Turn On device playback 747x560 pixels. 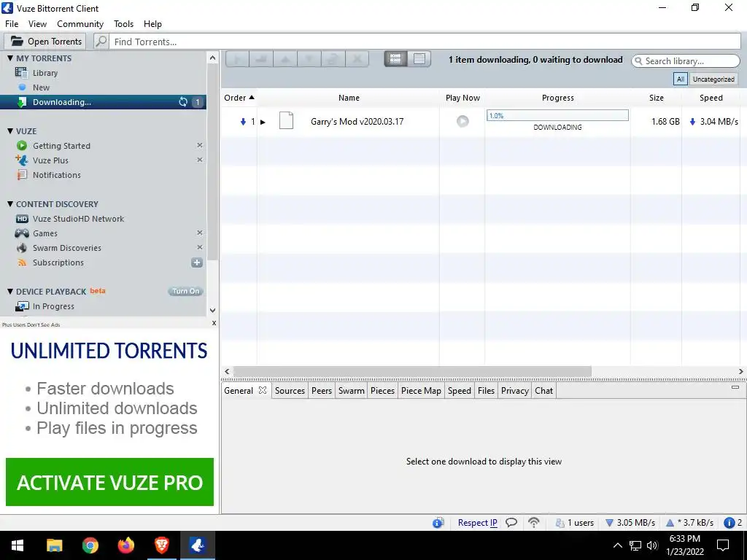186,292
